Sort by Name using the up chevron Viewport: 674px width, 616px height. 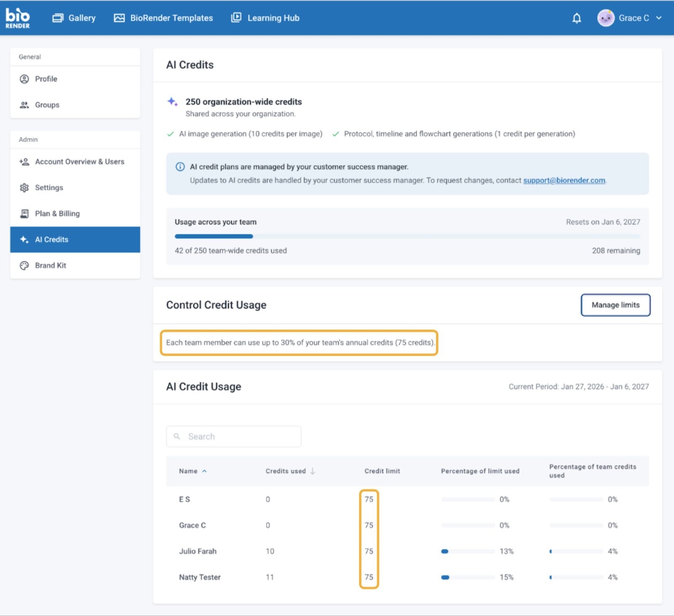204,471
